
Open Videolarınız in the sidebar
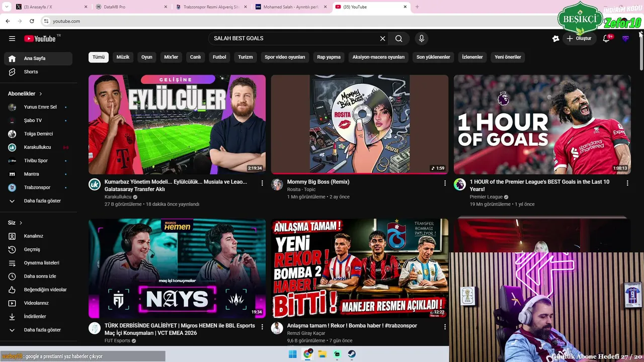38,303
